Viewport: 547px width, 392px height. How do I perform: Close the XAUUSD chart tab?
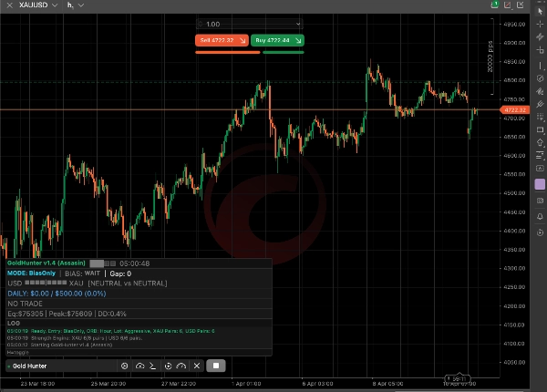click(10, 5)
